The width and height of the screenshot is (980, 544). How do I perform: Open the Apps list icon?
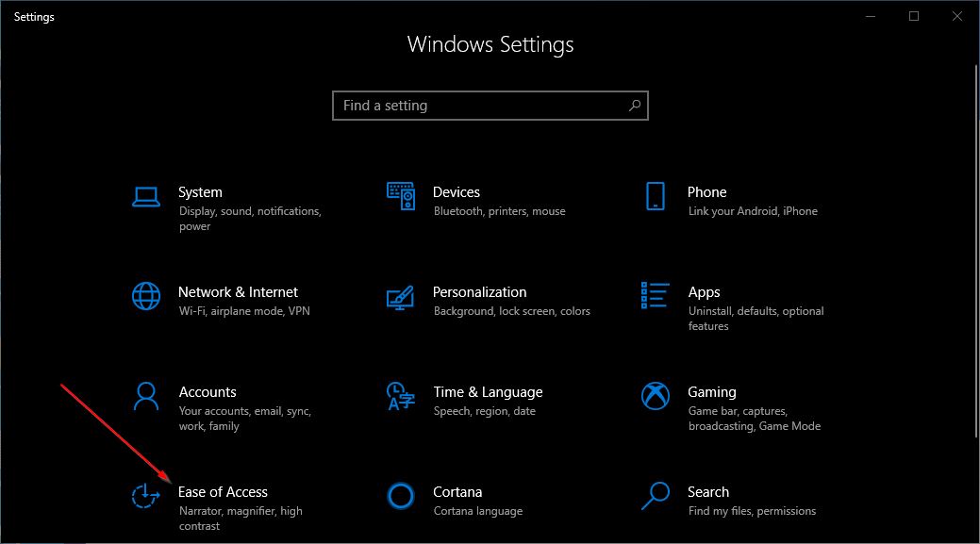click(x=655, y=295)
